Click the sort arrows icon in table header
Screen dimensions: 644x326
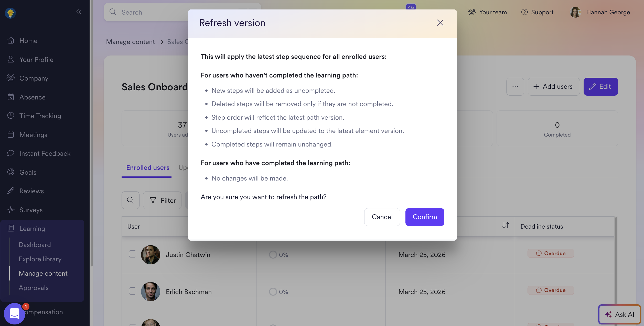pos(506,225)
